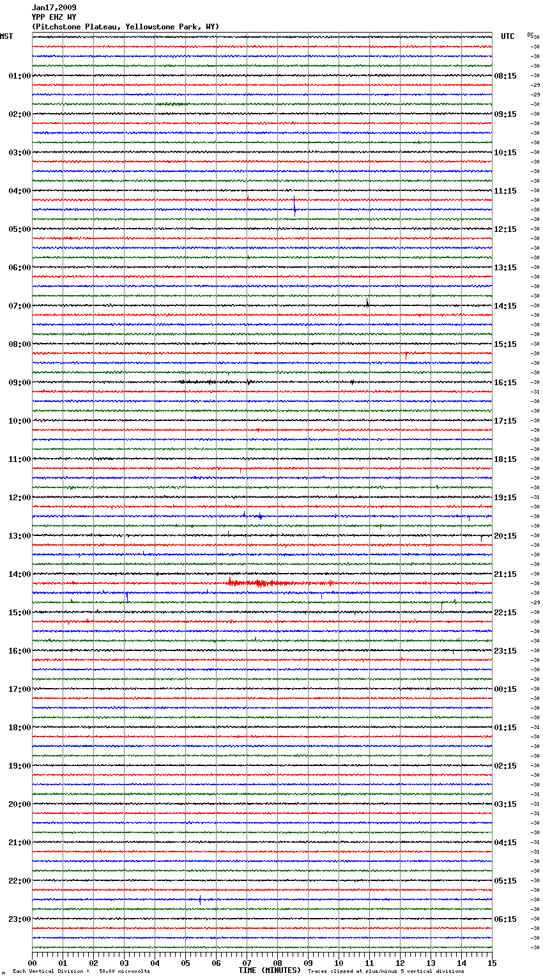Pick the 04:00 MST time label
543x980 pixels.
(x=20, y=191)
